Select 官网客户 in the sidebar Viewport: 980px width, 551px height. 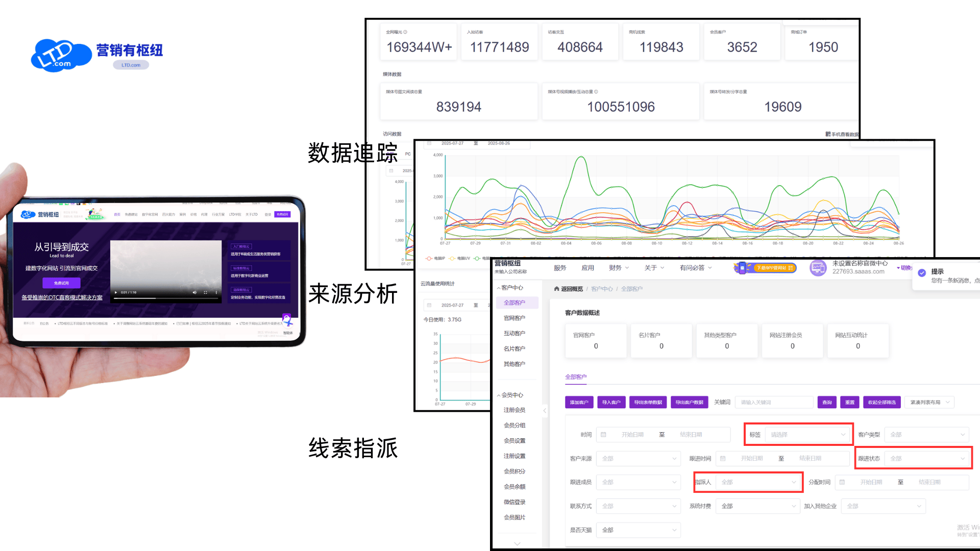click(x=514, y=318)
